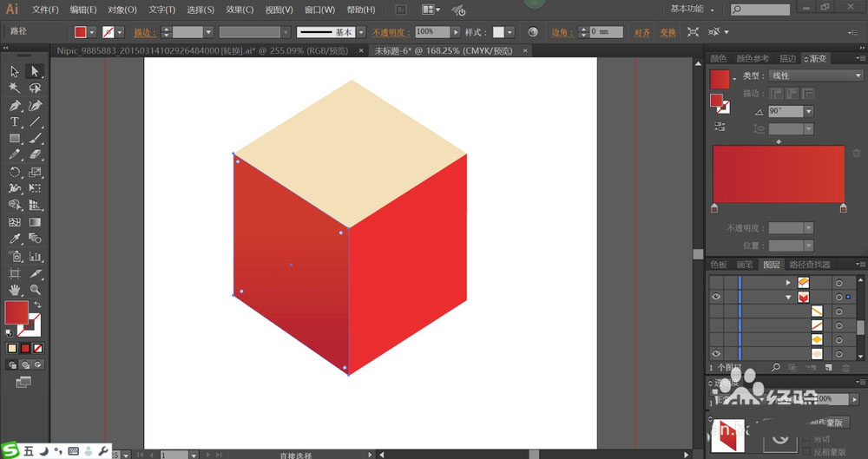Collapse the expanded cube layer triangle
The width and height of the screenshot is (868, 459).
click(x=788, y=298)
